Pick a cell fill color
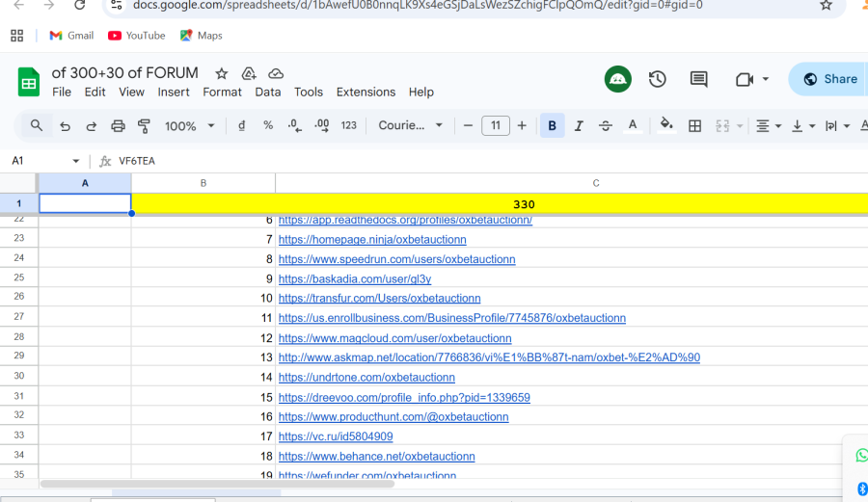868x502 pixels. [x=666, y=125]
